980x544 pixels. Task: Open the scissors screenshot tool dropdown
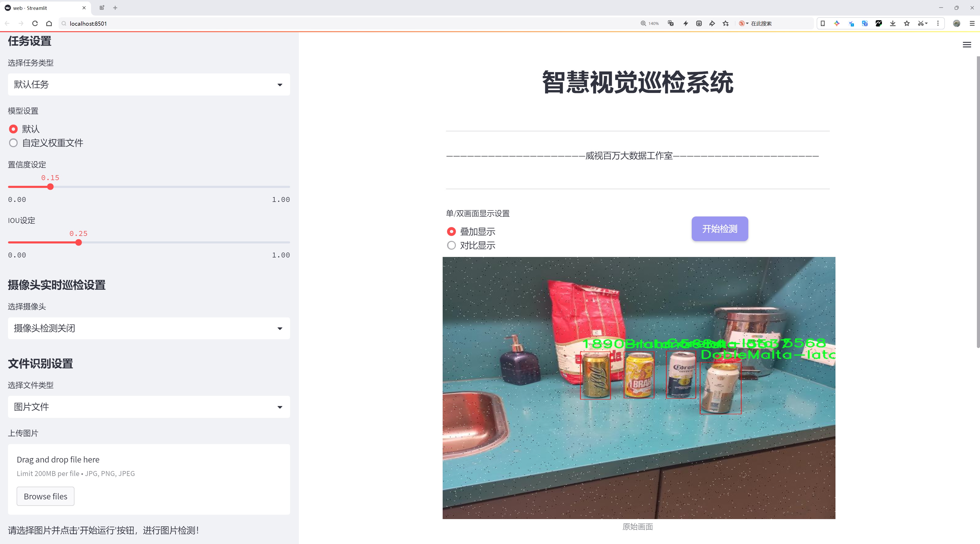point(923,24)
